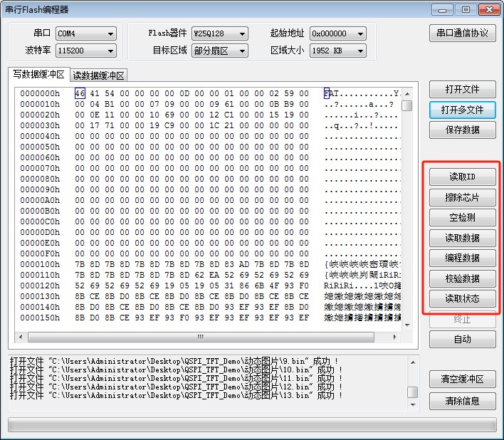This screenshot has height=440, width=504.
Task: Click the bottom progress bar
Action: coord(252,424)
